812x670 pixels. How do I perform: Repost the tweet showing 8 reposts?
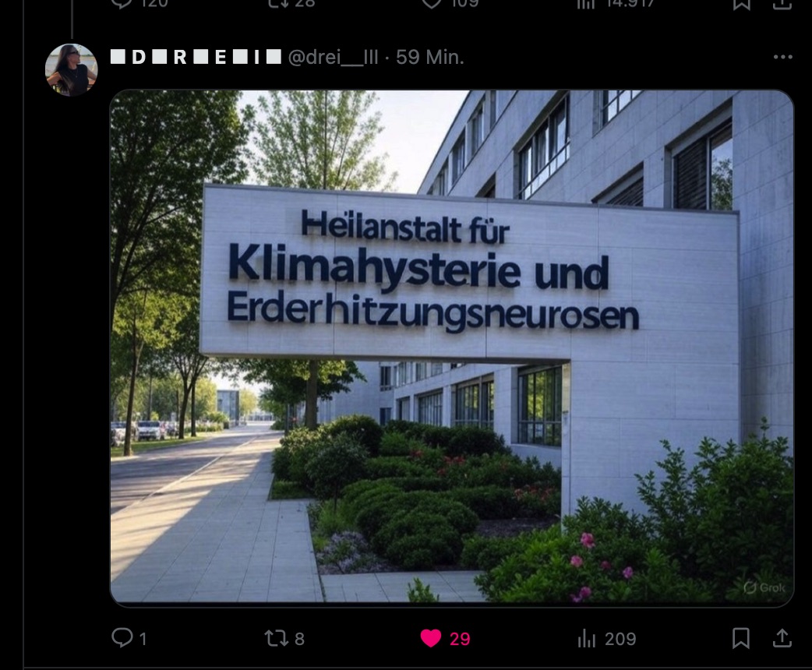click(x=284, y=638)
